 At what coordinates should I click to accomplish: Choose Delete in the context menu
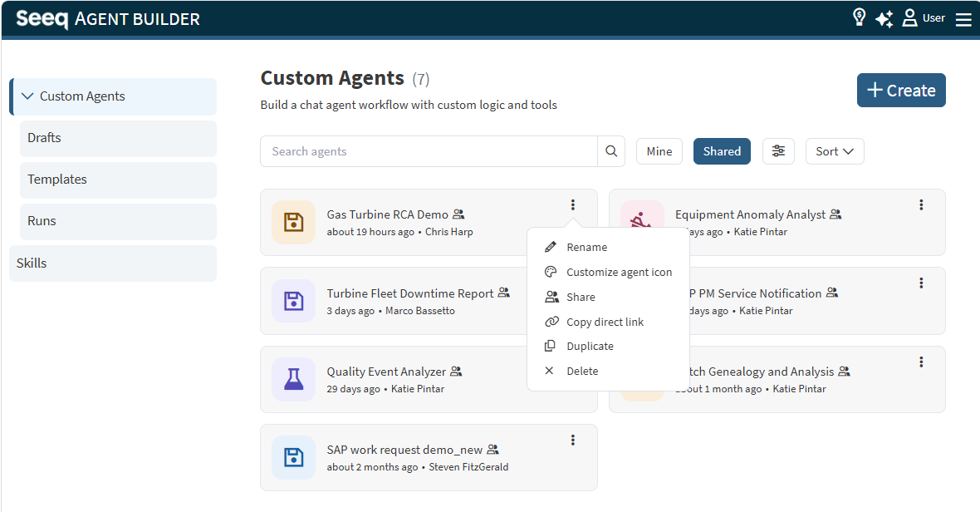[608, 371]
